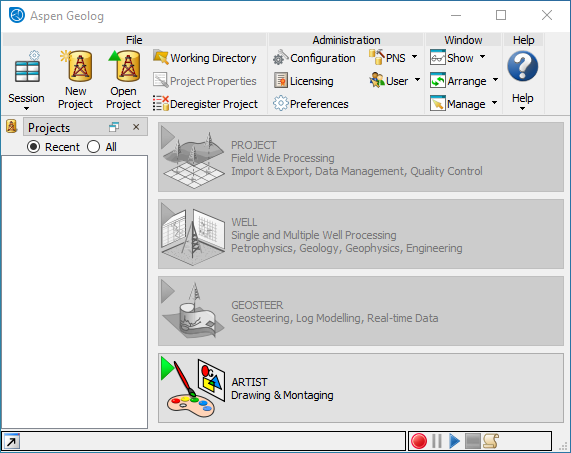Click the arrow icon in status bar
The width and height of the screenshot is (571, 453).
[x=11, y=441]
